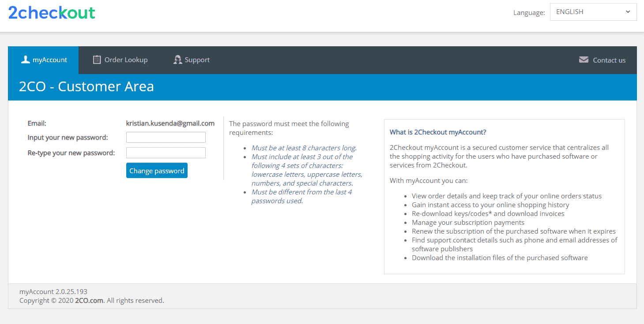This screenshot has height=324, width=644.
Task: Click the Order Lookup clipboard icon
Action: (x=96, y=59)
